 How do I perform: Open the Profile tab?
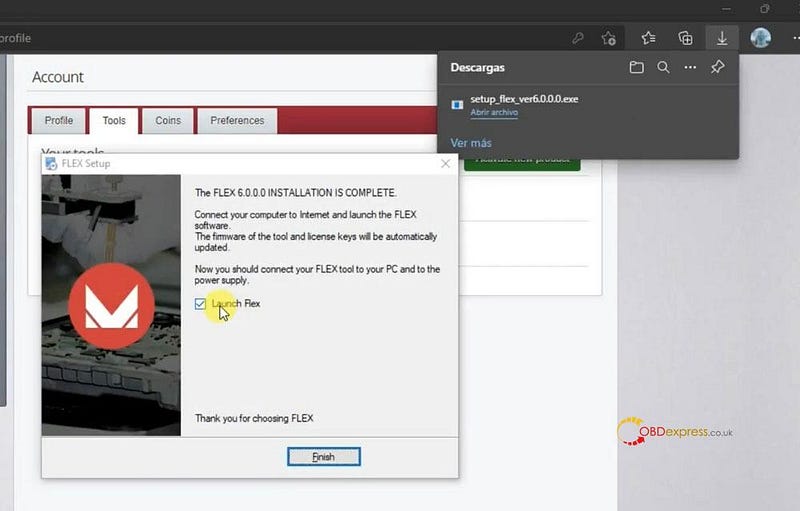pyautogui.click(x=59, y=121)
